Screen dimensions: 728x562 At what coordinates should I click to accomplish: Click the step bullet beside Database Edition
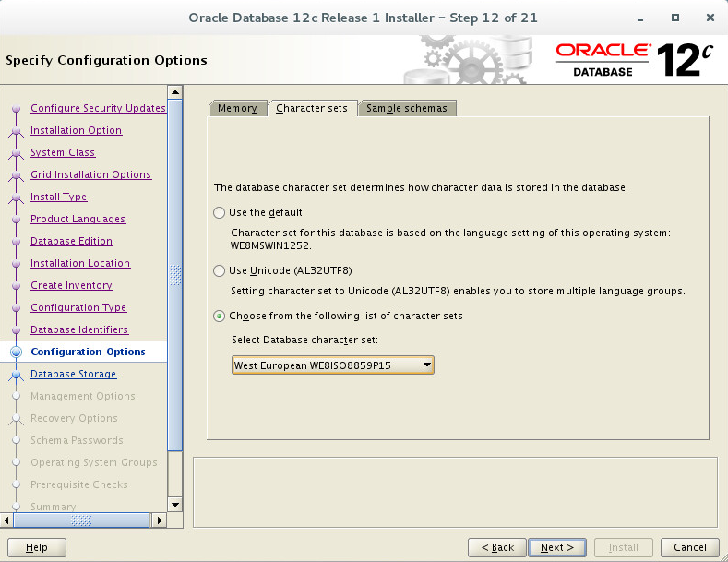17,242
